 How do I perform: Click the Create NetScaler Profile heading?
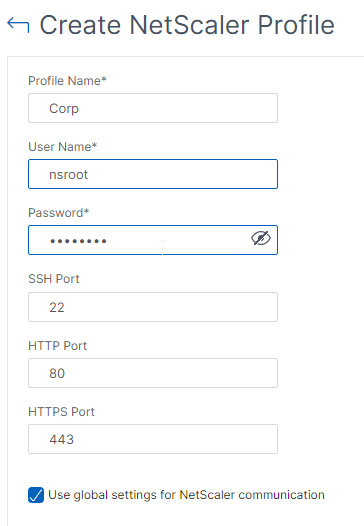(x=187, y=25)
